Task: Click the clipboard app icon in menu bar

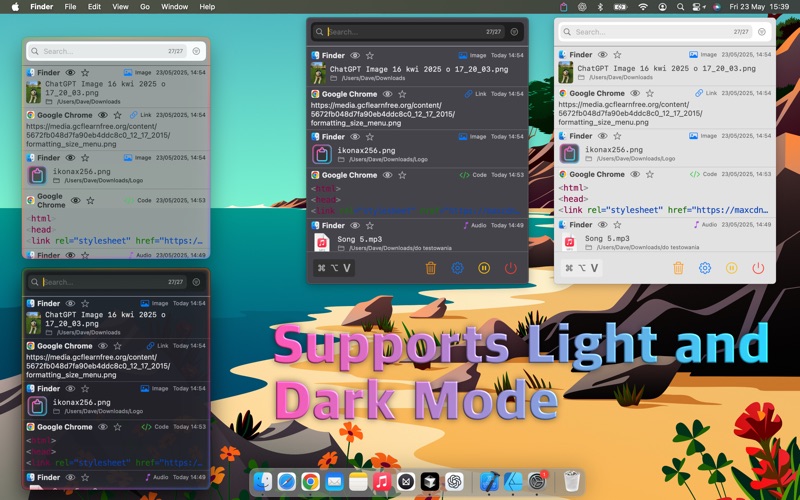Action: pos(563,7)
